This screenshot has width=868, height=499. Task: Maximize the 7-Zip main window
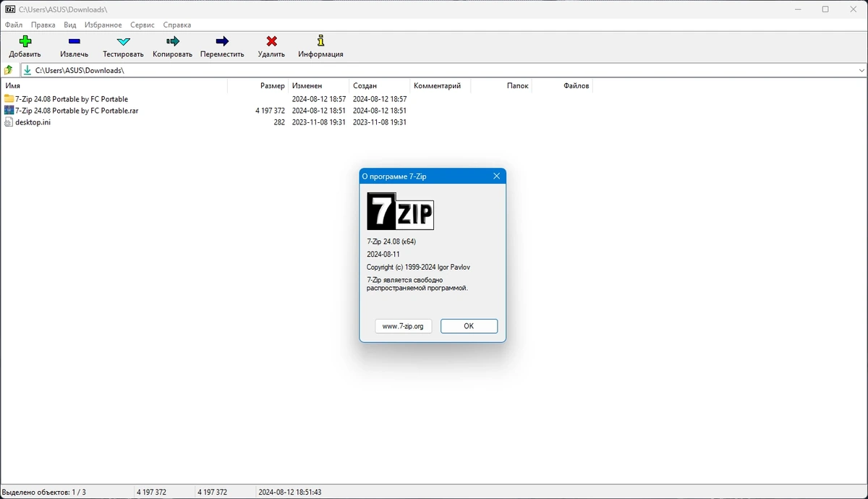coord(825,9)
